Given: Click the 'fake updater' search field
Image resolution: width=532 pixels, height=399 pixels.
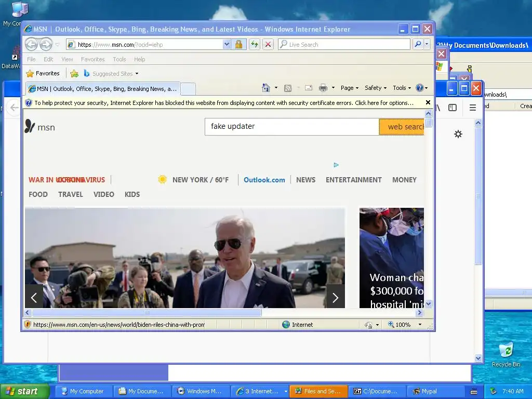Looking at the screenshot, I should pos(292,127).
